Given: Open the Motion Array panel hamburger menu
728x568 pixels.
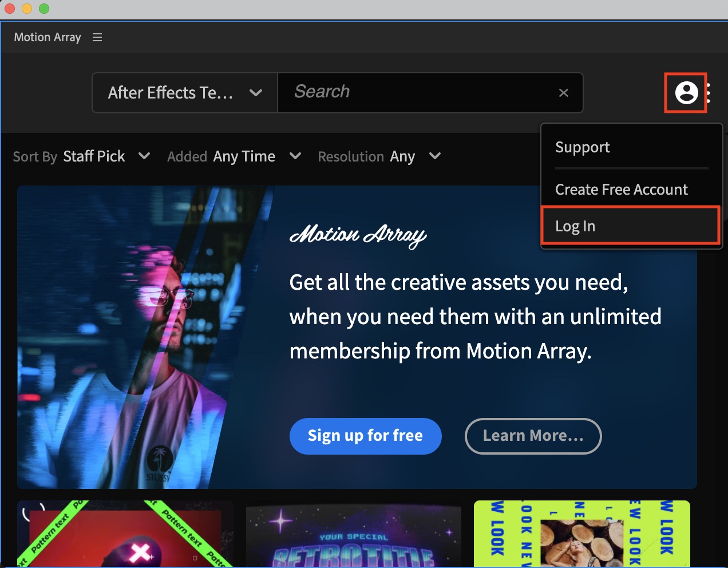Looking at the screenshot, I should coord(97,37).
